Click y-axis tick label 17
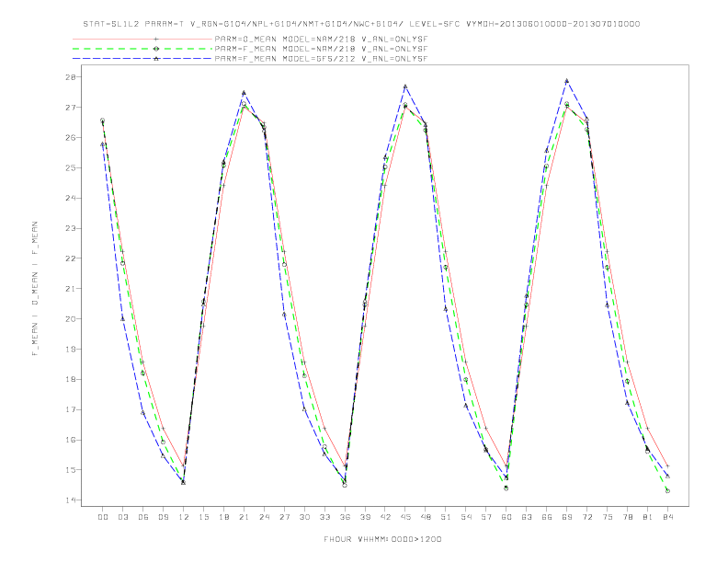This screenshot has width=728, height=563. pos(71,409)
